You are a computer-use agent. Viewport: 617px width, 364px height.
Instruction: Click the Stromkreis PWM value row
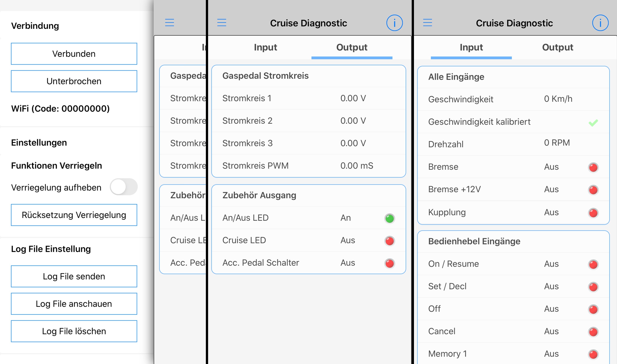tap(308, 166)
